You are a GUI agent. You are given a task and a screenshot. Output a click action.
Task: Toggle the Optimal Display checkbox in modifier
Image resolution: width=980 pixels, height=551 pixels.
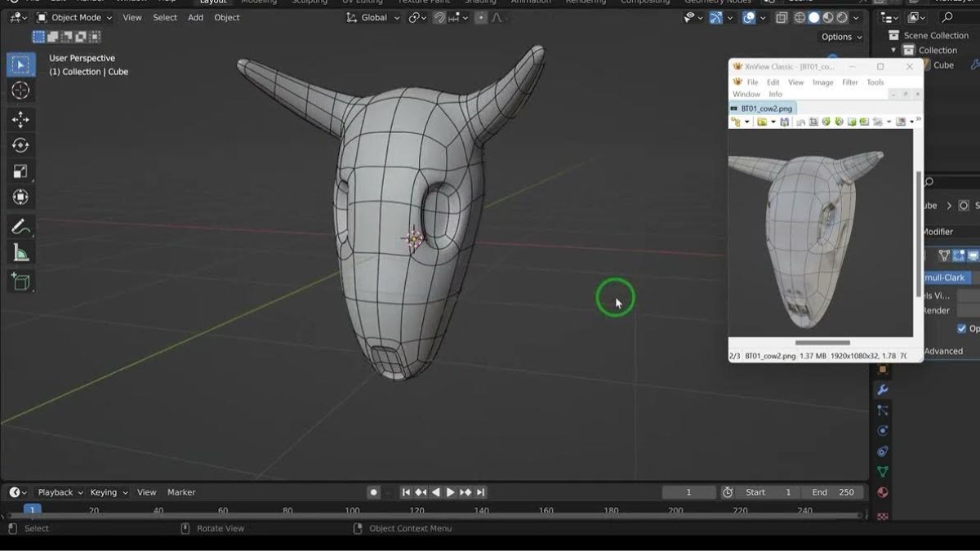[962, 328]
